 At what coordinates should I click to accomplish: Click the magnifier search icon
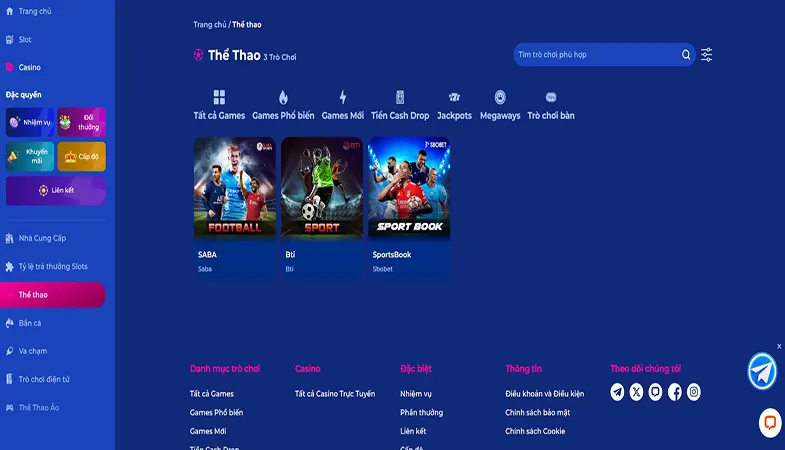[x=686, y=55]
